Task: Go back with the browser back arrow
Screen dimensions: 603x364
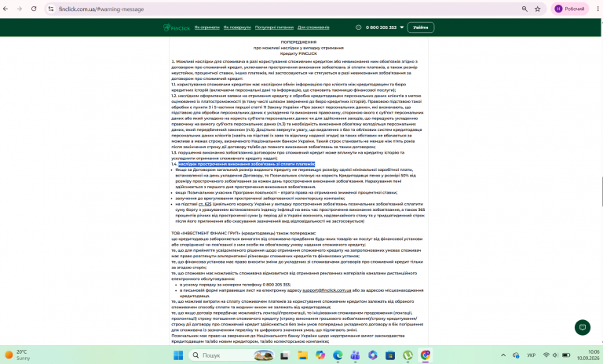Action: click(x=5, y=9)
